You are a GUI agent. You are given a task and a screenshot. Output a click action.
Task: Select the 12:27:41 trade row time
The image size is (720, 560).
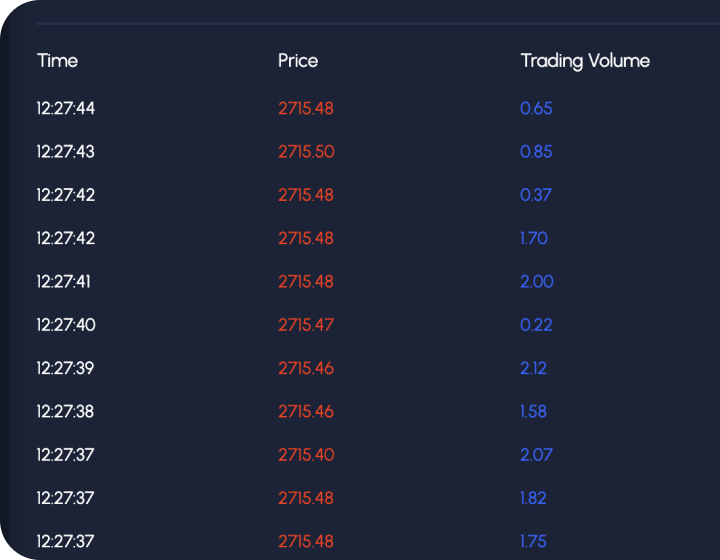[63, 281]
